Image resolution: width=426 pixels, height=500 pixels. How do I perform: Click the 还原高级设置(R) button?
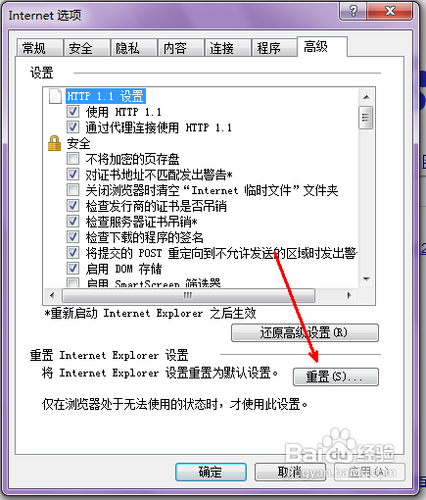pyautogui.click(x=305, y=333)
